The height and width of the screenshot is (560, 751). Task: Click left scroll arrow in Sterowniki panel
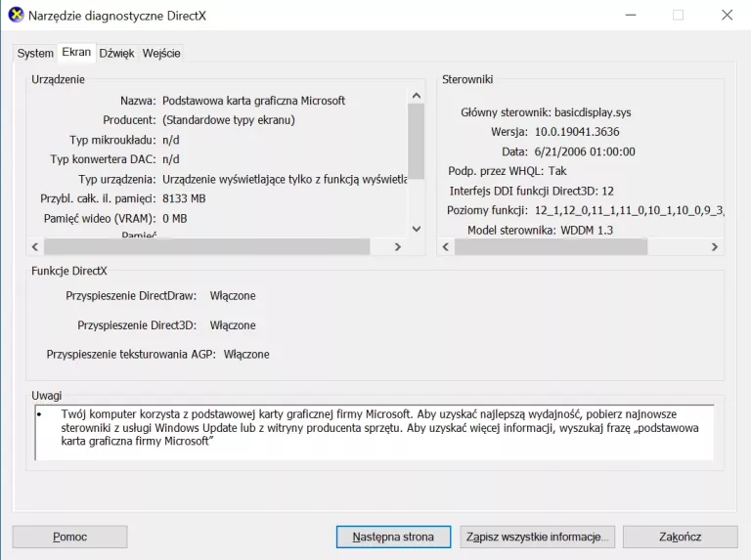[445, 247]
